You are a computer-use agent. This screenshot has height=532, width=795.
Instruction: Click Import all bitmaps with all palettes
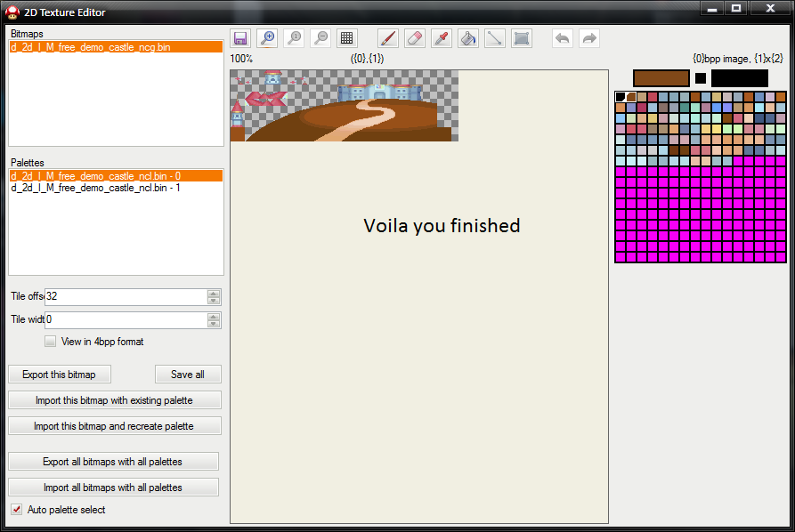pos(114,488)
